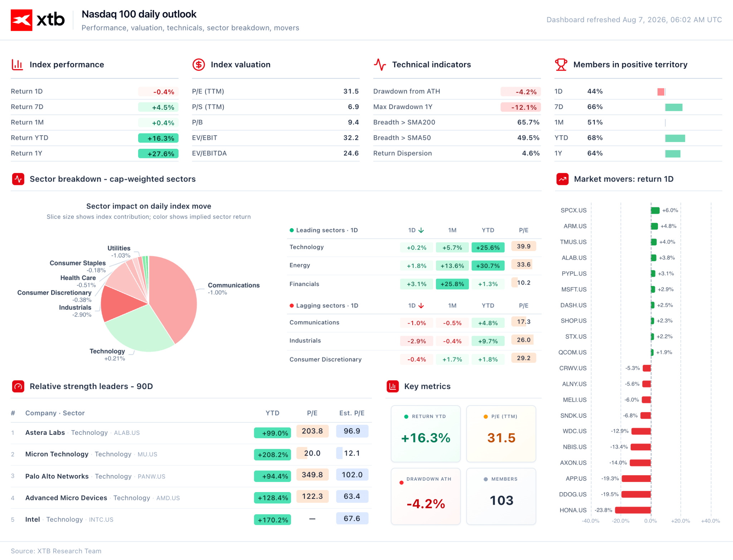This screenshot has height=560, width=733.
Task: Click the Relative strength leaders gauge icon
Action: [18, 387]
